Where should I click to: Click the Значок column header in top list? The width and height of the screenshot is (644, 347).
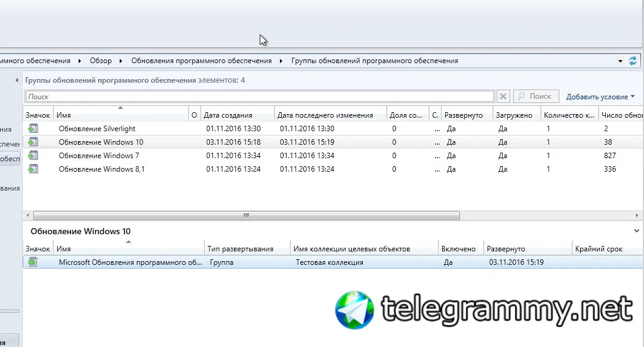[38, 115]
